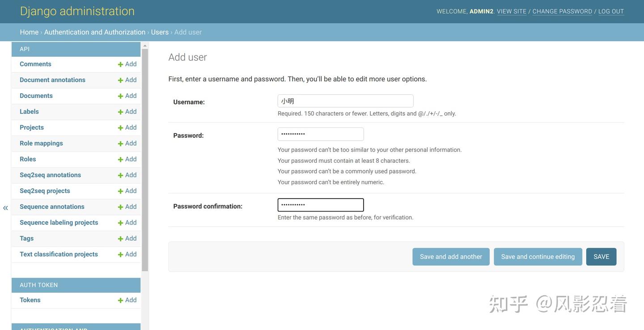This screenshot has width=644, height=330.
Task: Click the LOG OUT link
Action: pos(611,12)
